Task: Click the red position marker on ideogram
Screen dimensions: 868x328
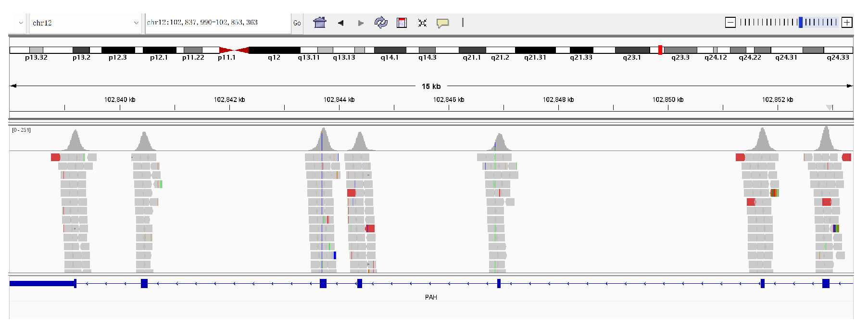Action: [x=660, y=50]
